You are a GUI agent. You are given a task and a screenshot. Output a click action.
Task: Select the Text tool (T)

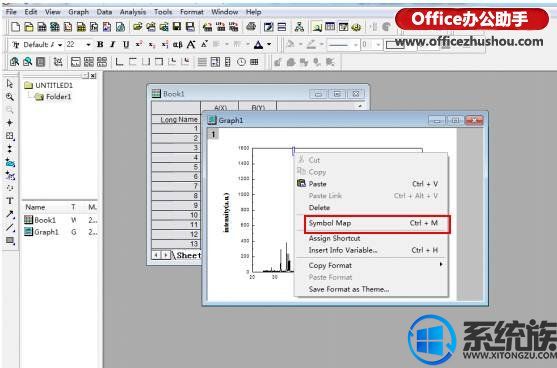coord(10,201)
